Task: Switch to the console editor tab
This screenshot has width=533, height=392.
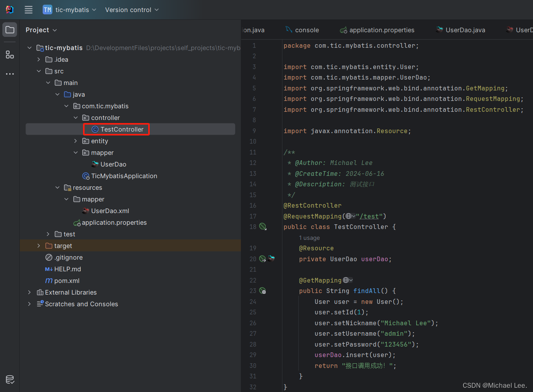Action: click(302, 30)
